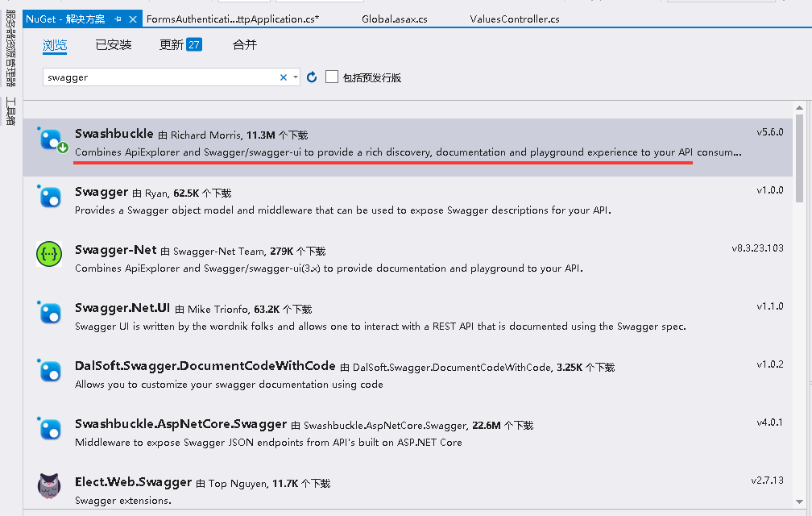Click version v8.3.23.103 of Swagger-Net
This screenshot has height=516, width=812.
pos(757,248)
